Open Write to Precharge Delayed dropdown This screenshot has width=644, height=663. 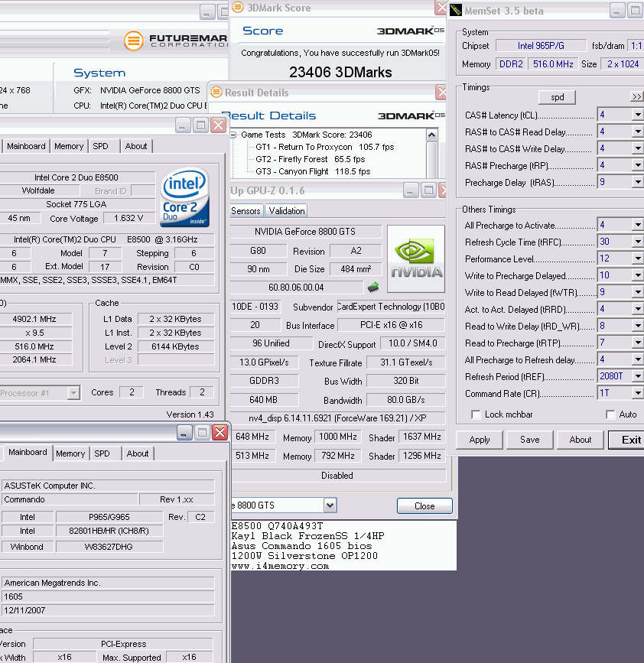tap(637, 276)
